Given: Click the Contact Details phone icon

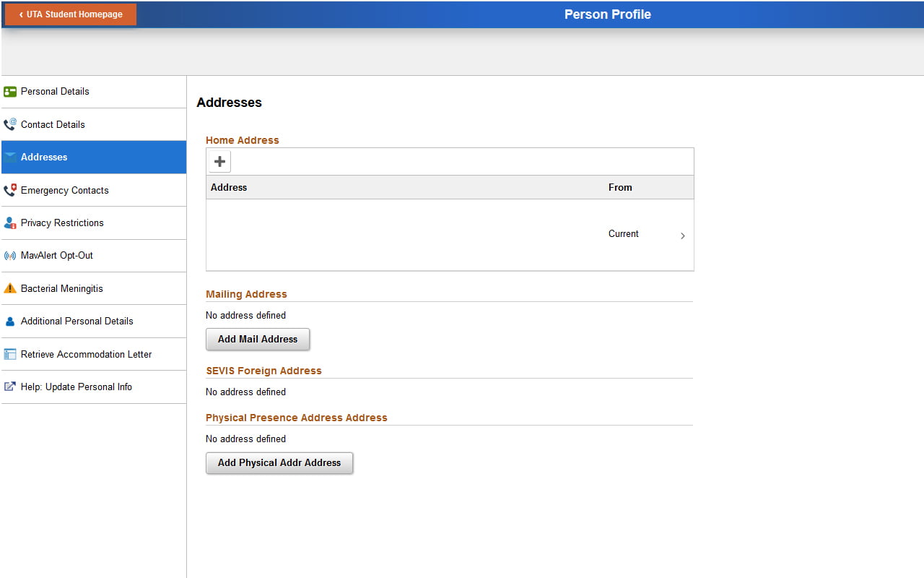Looking at the screenshot, I should click(x=10, y=124).
